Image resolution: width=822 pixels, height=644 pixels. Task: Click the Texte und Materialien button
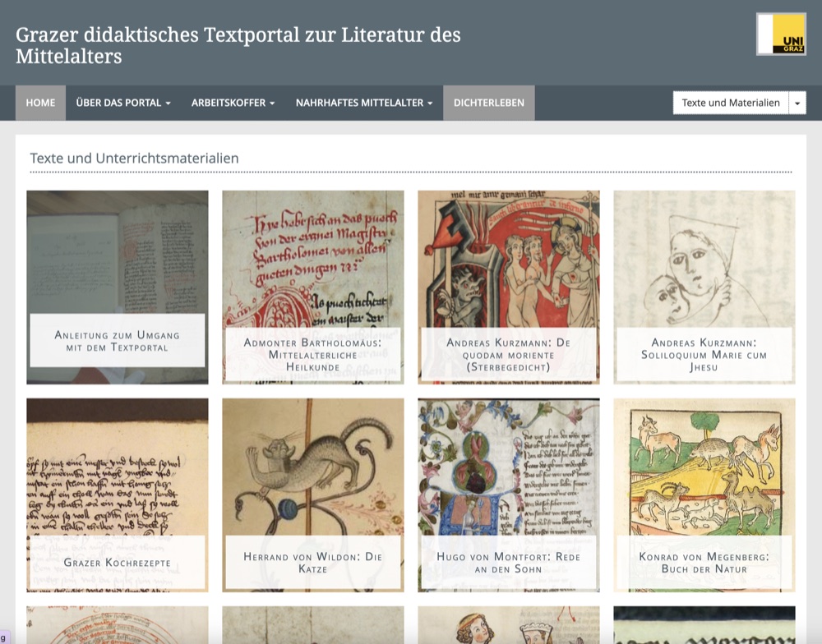pos(731,103)
